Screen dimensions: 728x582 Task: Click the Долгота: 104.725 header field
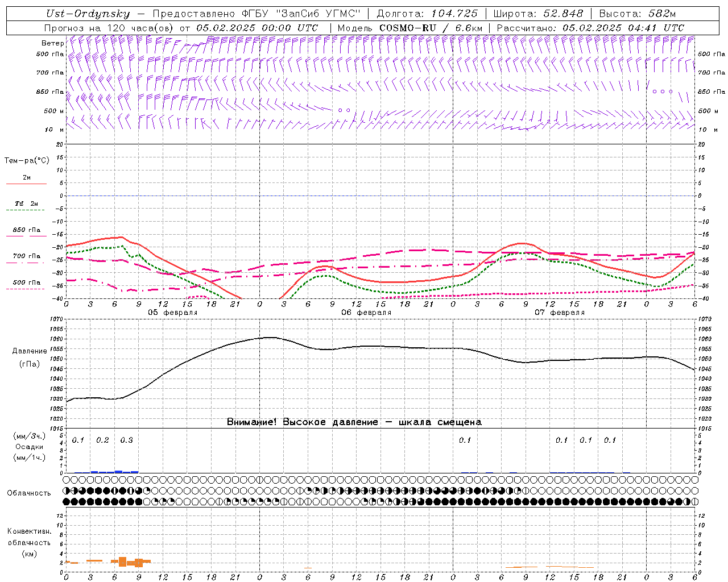[427, 14]
